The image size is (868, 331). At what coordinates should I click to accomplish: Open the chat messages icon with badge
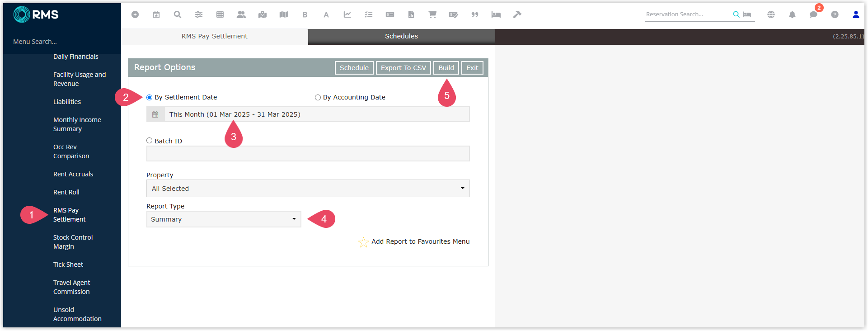coord(814,14)
